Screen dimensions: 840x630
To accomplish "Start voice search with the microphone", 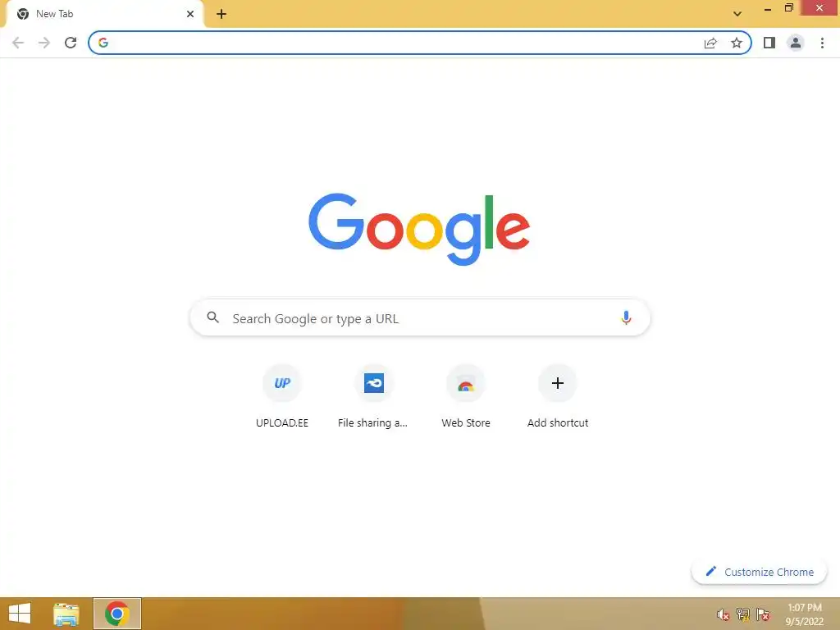I will tap(626, 317).
